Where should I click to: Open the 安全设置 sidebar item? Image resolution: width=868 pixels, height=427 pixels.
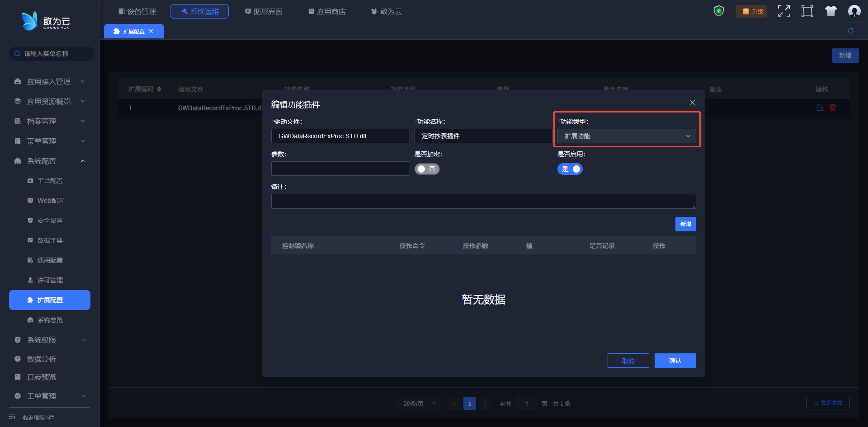[x=50, y=221]
